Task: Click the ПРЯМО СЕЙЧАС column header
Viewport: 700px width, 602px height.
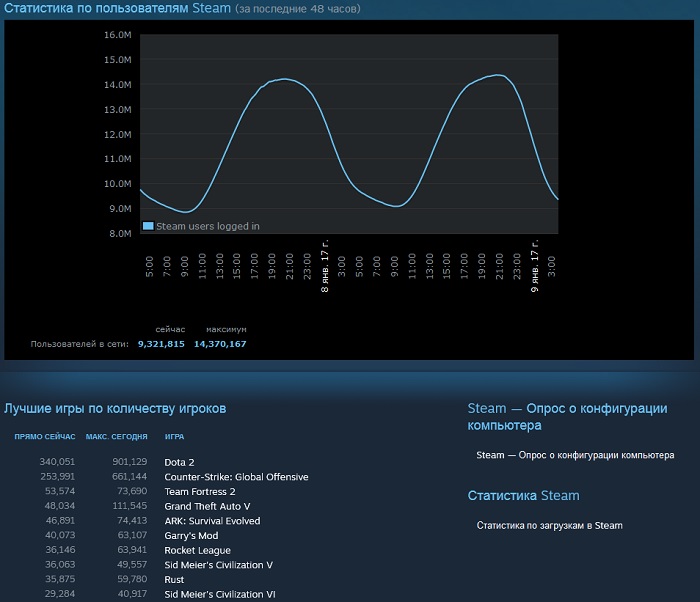Action: (x=45, y=437)
